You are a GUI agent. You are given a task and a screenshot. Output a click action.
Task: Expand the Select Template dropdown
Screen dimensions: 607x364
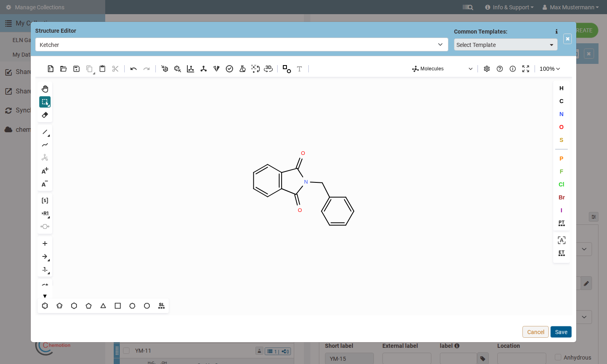pyautogui.click(x=505, y=44)
